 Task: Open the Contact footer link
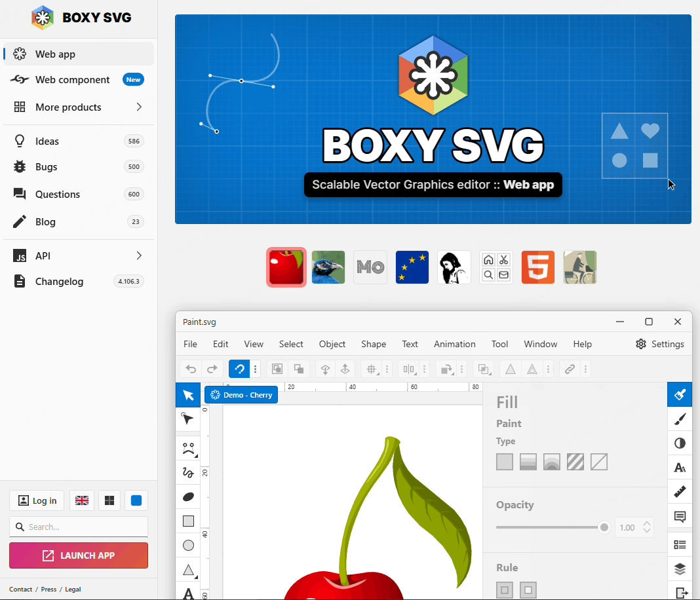point(20,590)
